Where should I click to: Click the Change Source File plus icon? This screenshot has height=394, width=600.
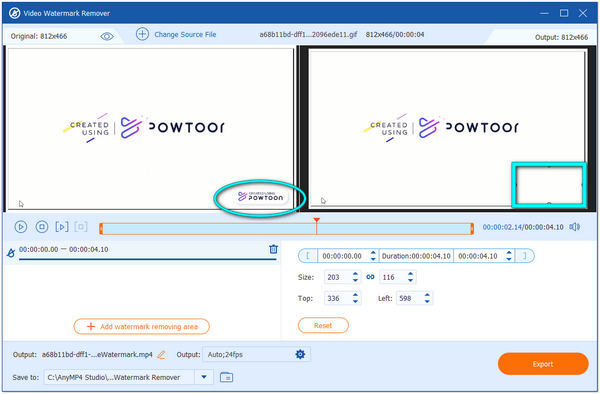click(142, 34)
